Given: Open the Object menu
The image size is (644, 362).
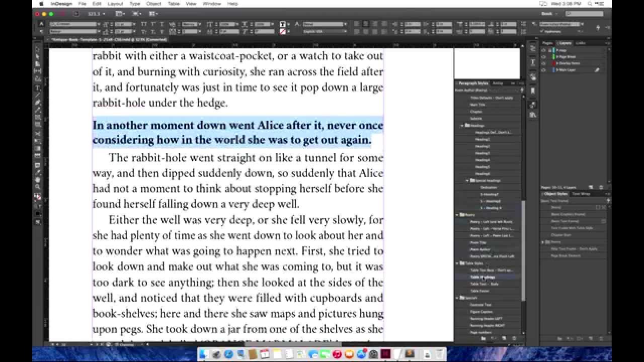Looking at the screenshot, I should pos(153,4).
